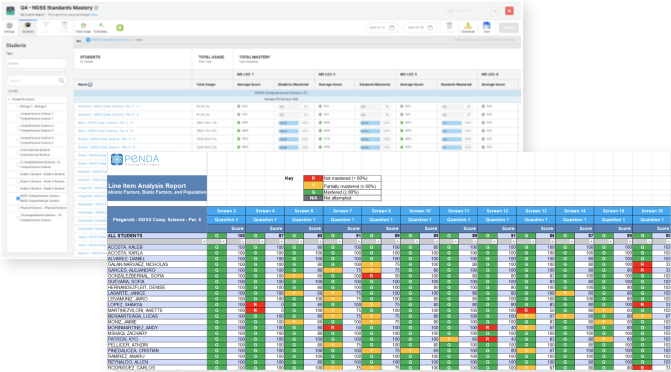Click the Fitzgerald NGSS Comp. Science class header cell
The height and width of the screenshot is (372, 671).
(157, 220)
